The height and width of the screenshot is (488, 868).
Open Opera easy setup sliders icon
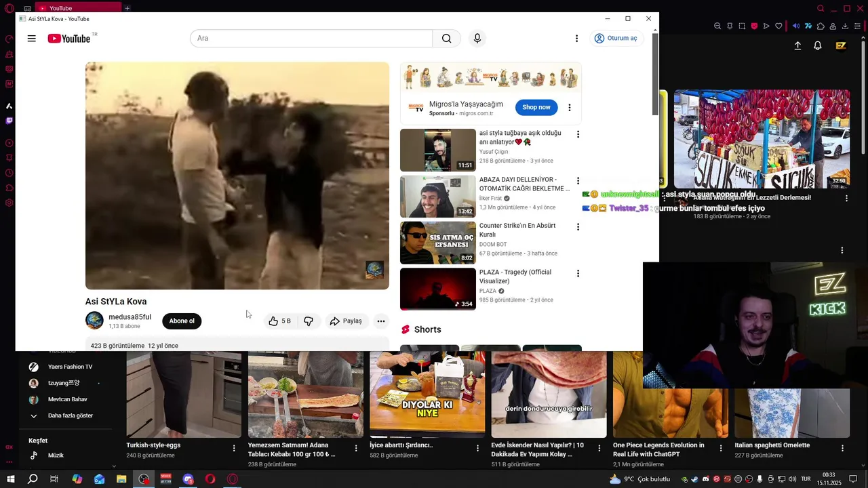[857, 26]
